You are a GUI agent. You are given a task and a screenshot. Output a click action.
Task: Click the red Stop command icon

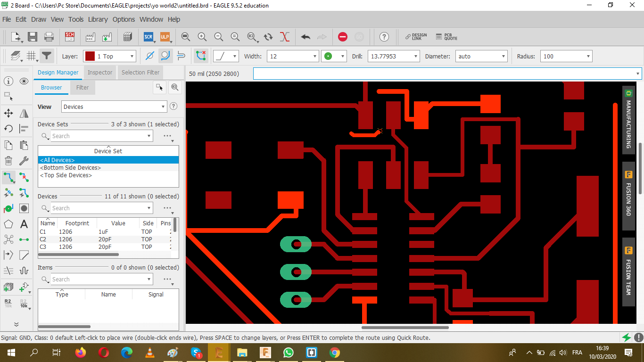tap(343, 37)
